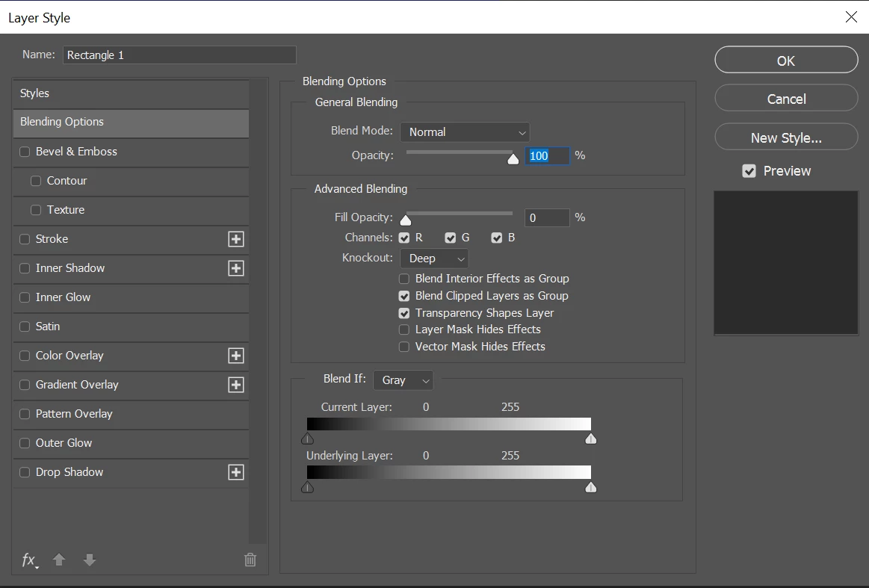Enable the Inner Glow checkbox
The height and width of the screenshot is (588, 869).
[25, 297]
